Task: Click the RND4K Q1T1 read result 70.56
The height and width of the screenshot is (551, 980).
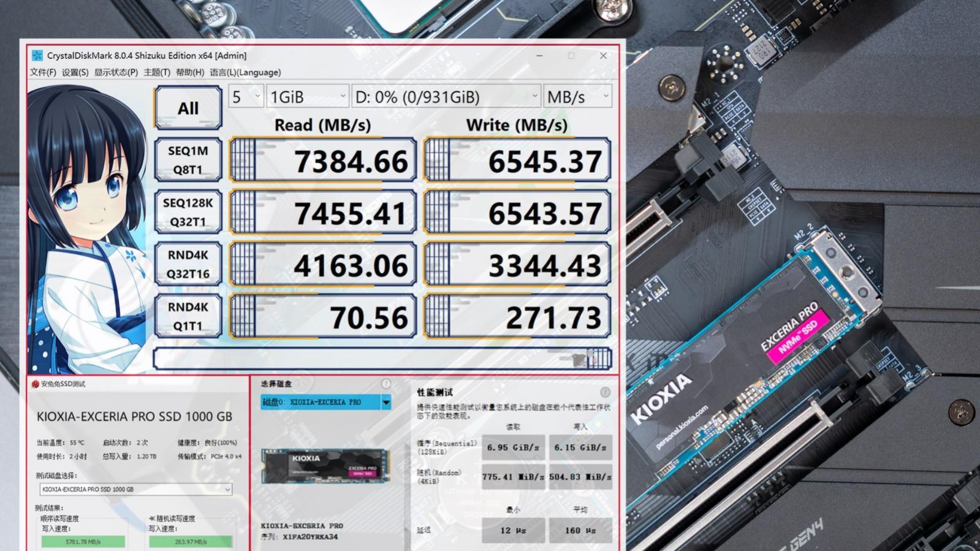Action: point(323,316)
